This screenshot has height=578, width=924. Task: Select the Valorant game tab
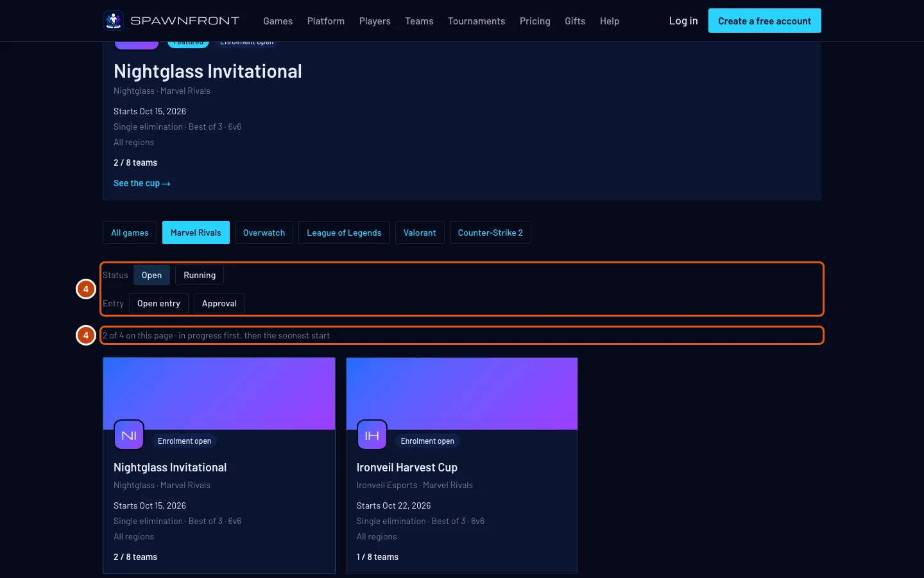pyautogui.click(x=420, y=232)
